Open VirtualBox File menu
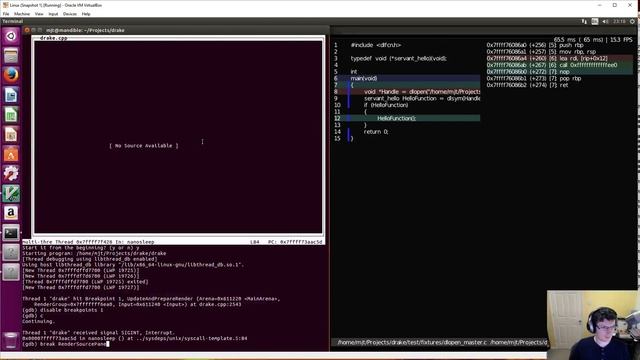 click(6, 14)
